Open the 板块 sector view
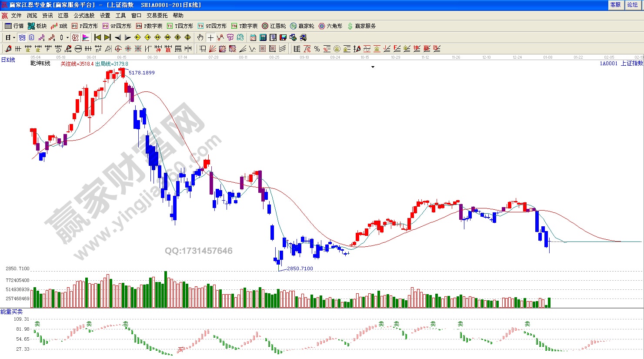This screenshot has width=644, height=359. tap(37, 26)
